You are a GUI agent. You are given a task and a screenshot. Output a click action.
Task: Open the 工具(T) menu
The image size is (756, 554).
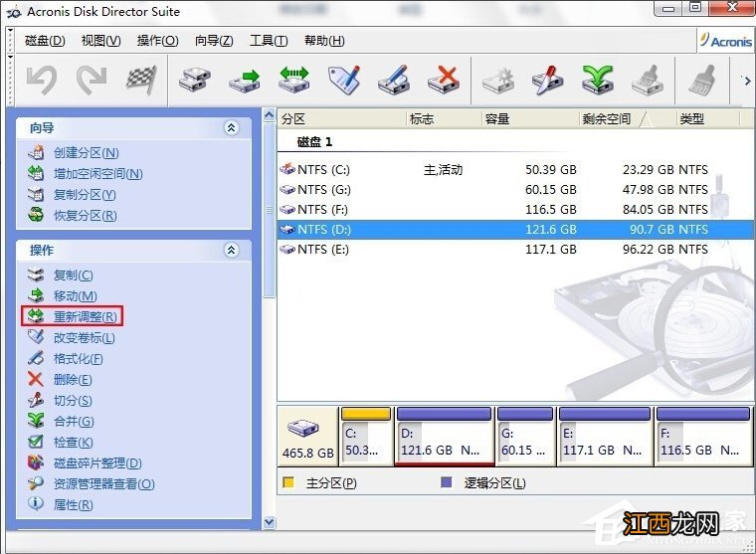click(x=269, y=41)
